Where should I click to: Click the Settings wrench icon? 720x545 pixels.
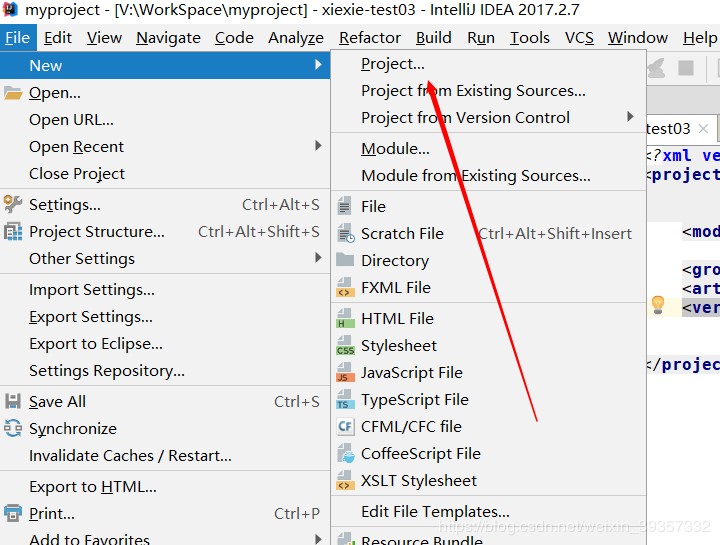[x=13, y=204]
